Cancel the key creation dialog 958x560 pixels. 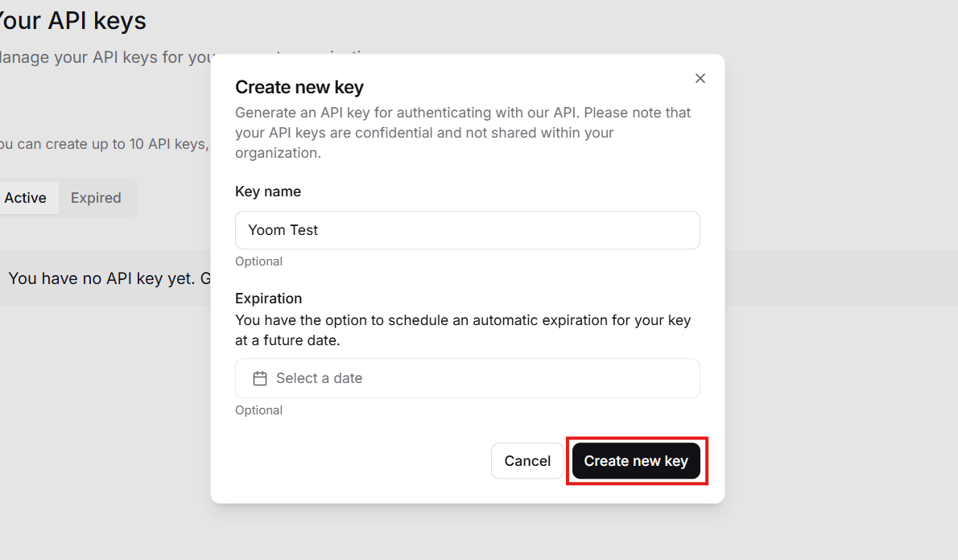[x=527, y=461]
